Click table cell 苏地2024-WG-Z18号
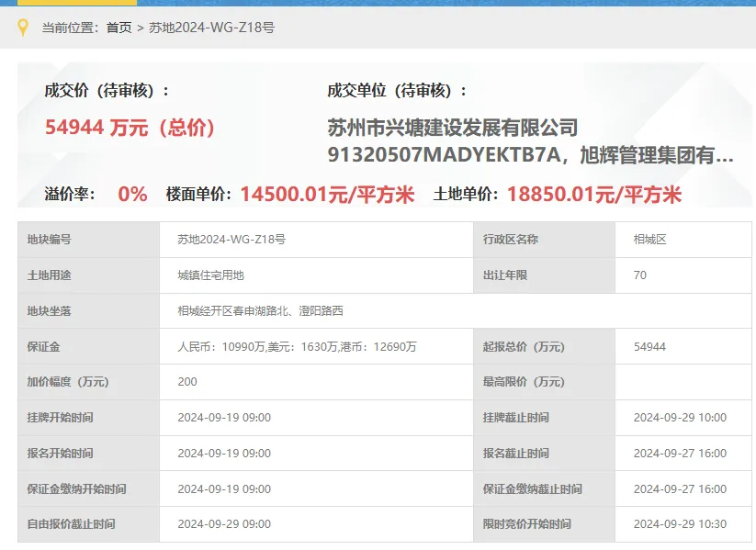Screen dimensions: 756x550 316,240
